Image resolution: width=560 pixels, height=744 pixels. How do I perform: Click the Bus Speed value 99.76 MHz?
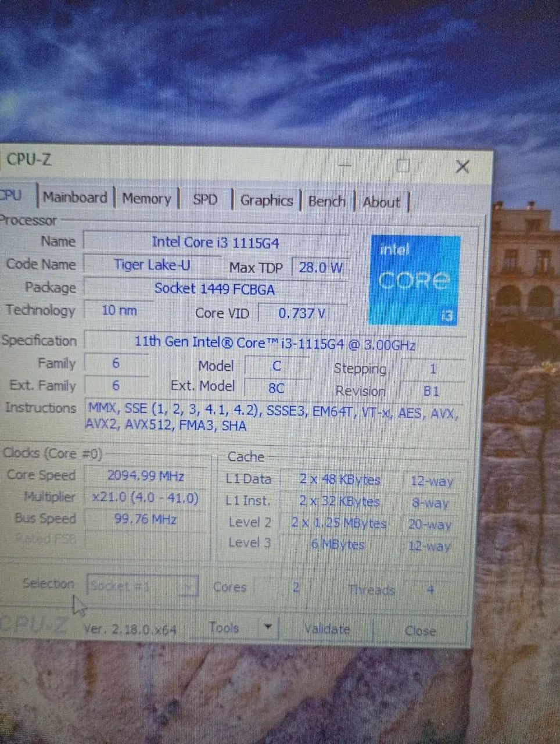click(x=146, y=518)
